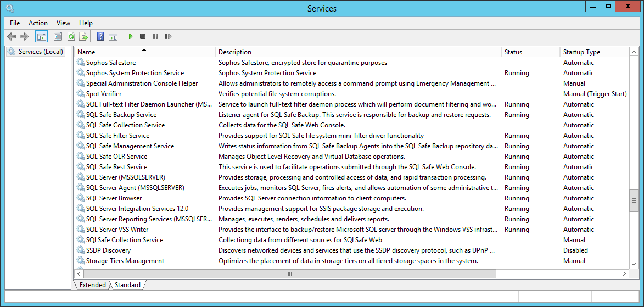Select SQL Server Reporting Services row
Screen dimensions: 644x307
(x=351, y=219)
